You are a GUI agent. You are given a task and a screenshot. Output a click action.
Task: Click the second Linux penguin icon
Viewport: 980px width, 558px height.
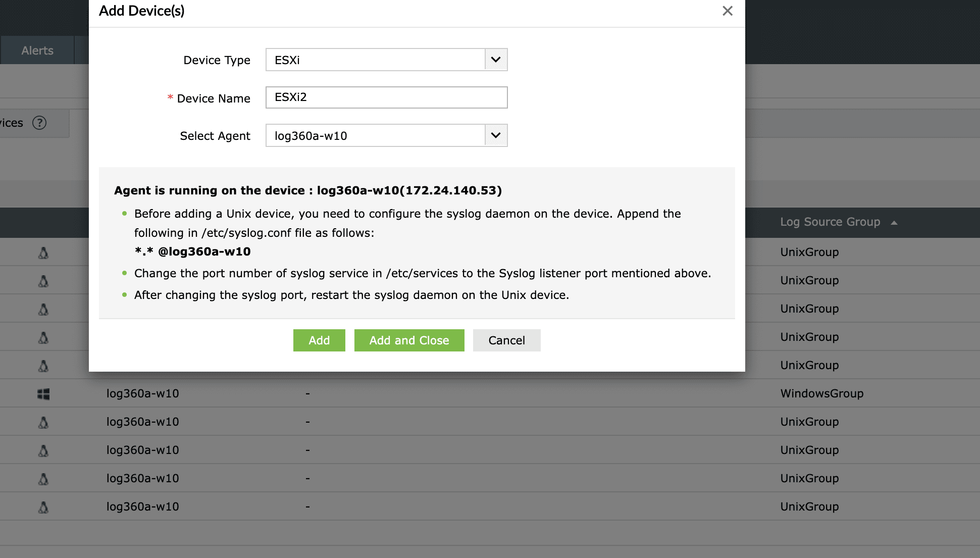[x=43, y=281]
